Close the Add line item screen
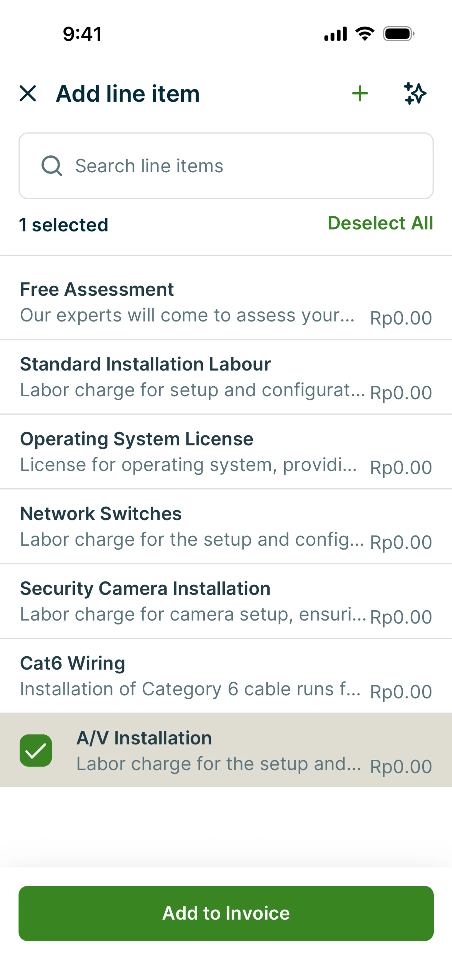Screen dimensions: 452x980 click(28, 93)
